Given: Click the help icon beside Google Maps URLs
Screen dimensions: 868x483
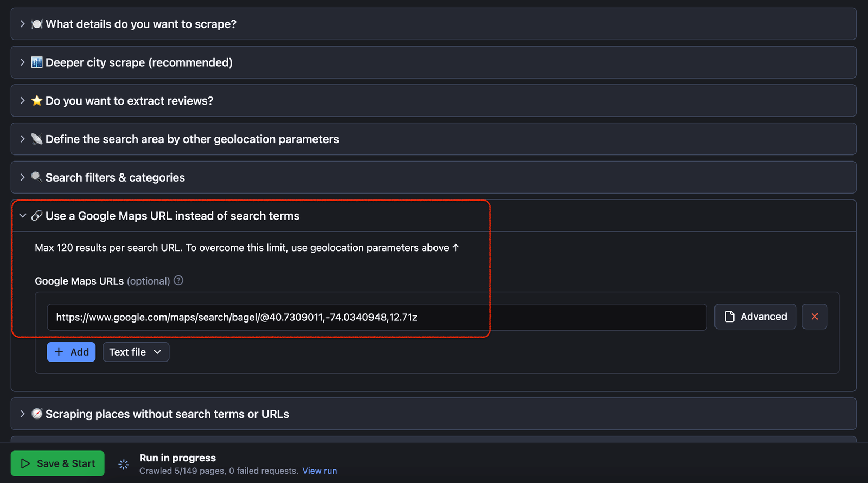Looking at the screenshot, I should pyautogui.click(x=178, y=280).
